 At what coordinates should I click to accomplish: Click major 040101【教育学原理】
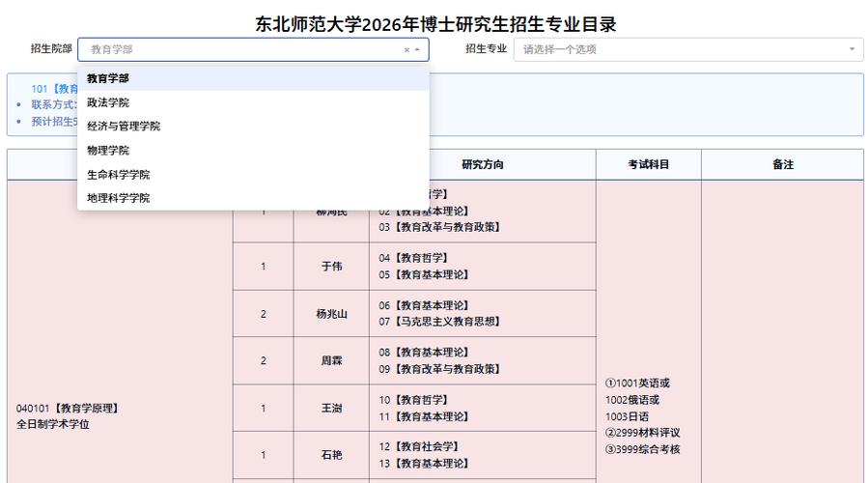coord(69,409)
